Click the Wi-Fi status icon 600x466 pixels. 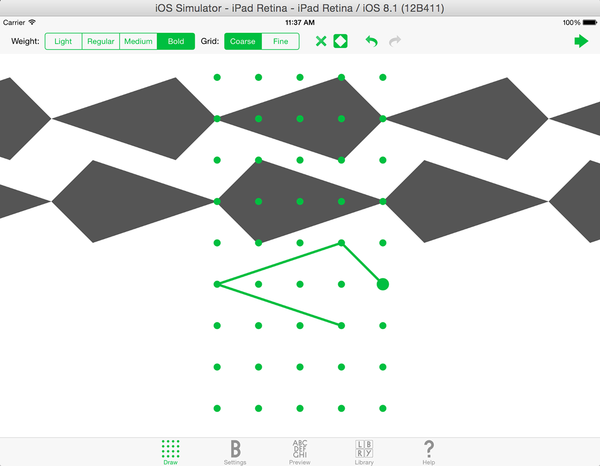coord(32,22)
